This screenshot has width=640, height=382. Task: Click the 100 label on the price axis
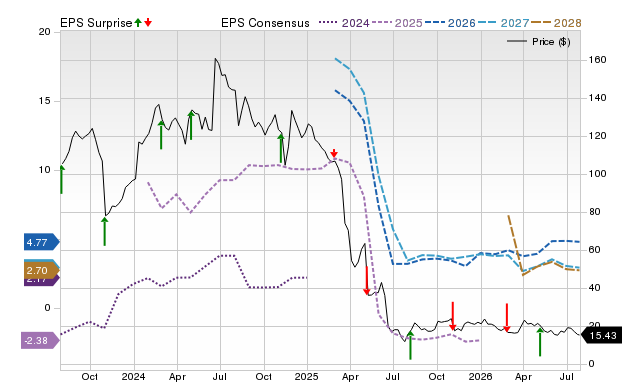597,174
